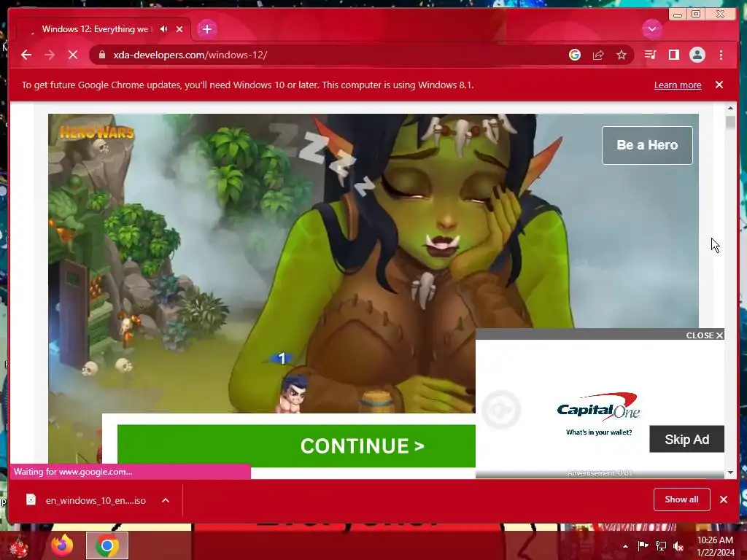
Task: Open the taskbar clock and date
Action: click(x=716, y=546)
